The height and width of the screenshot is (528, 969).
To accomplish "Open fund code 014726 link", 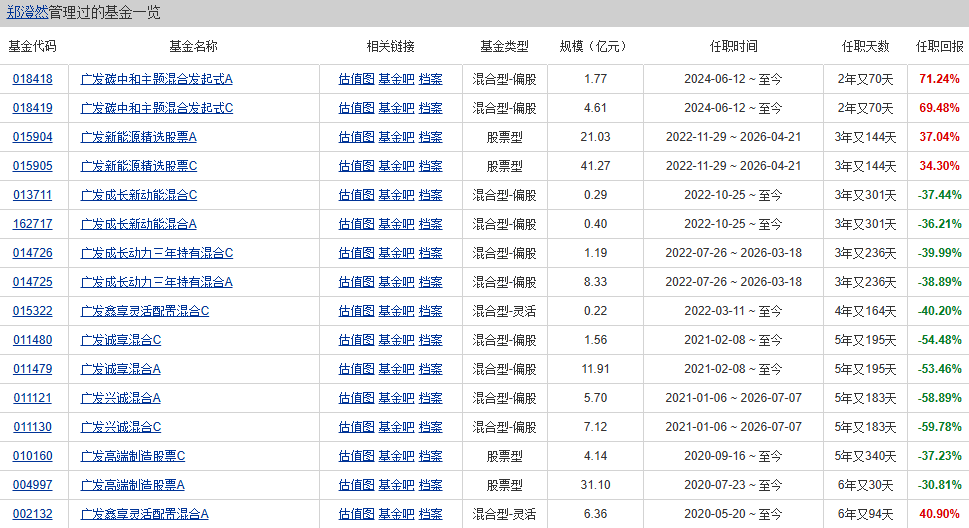I will pyautogui.click(x=33, y=253).
